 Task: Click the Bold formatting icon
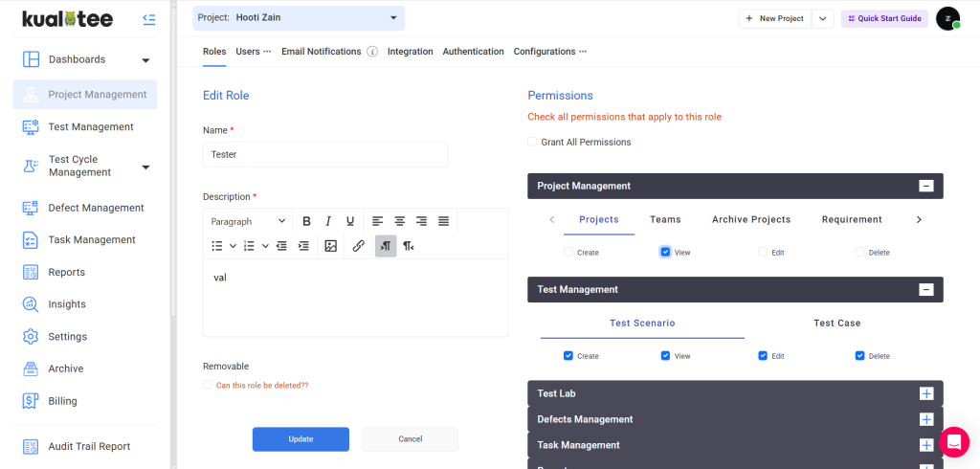click(x=306, y=221)
